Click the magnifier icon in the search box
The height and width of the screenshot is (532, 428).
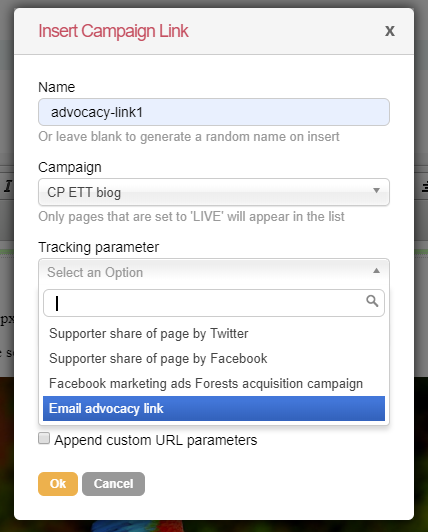tap(372, 301)
